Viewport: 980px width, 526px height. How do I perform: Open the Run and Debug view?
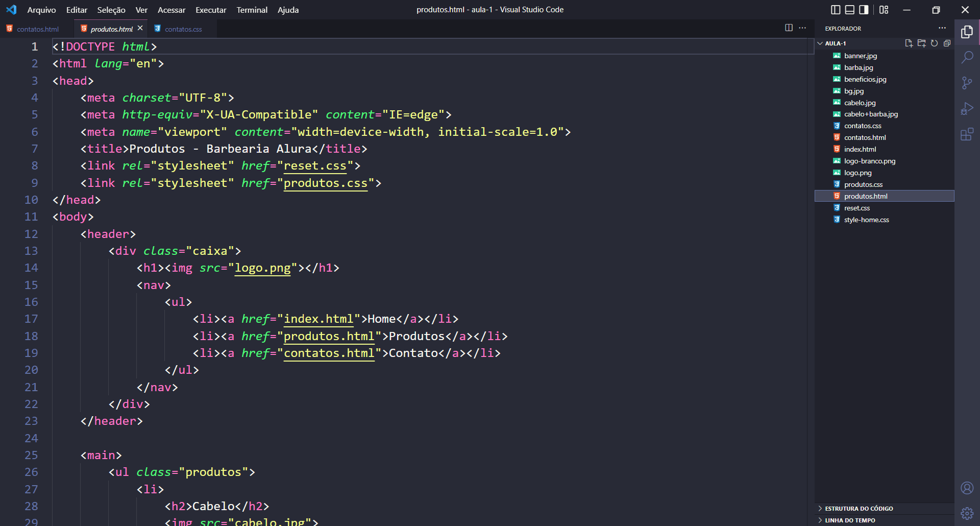coord(967,109)
